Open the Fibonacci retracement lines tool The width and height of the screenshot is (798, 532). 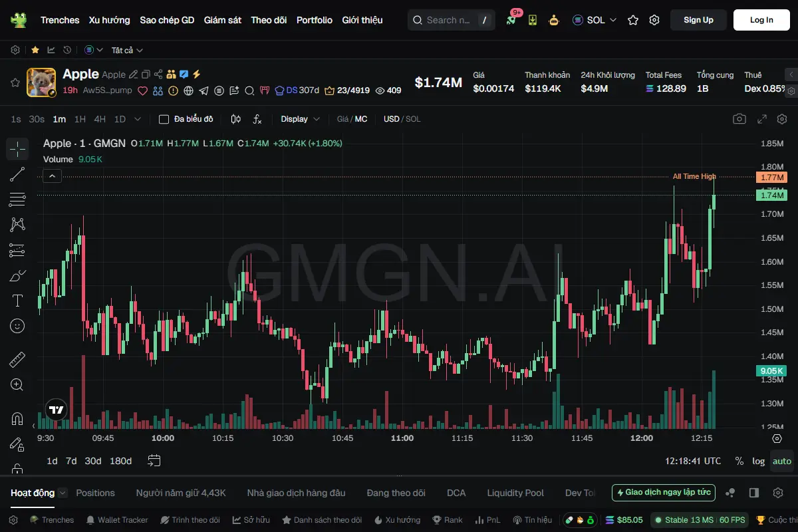click(x=17, y=199)
